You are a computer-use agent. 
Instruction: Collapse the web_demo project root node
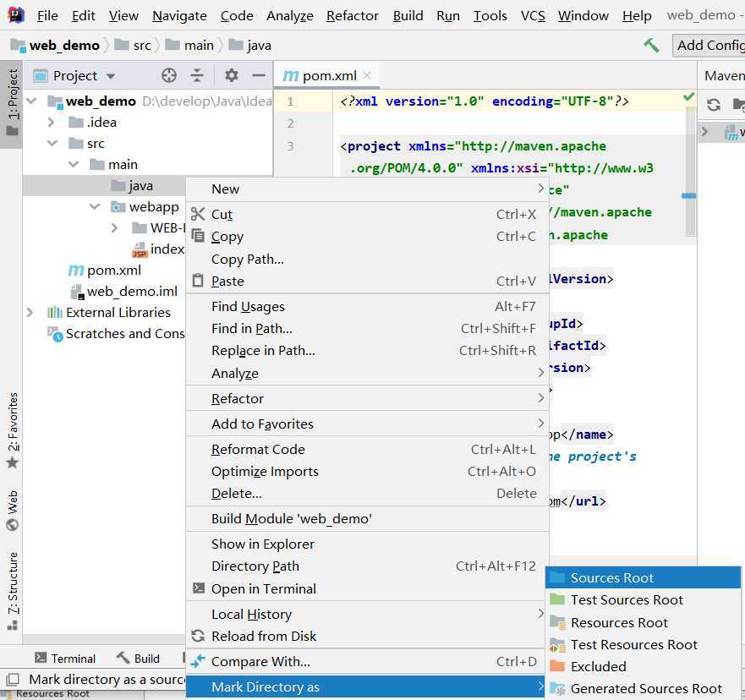pyautogui.click(x=32, y=101)
